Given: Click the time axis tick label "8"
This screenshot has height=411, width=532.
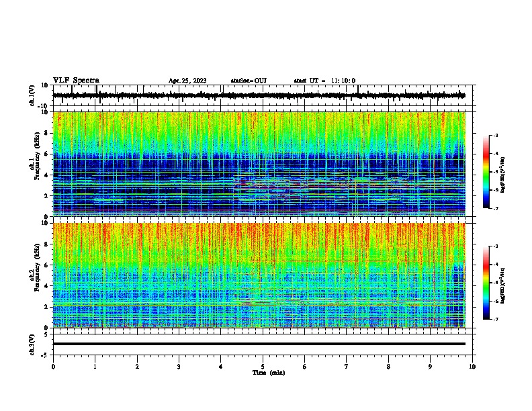Looking at the screenshot, I should [x=388, y=367].
